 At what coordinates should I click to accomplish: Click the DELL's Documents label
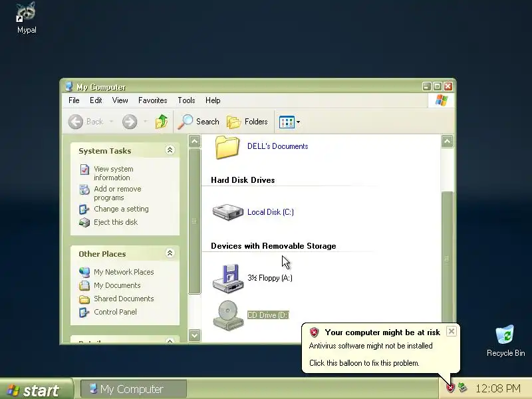pos(277,146)
